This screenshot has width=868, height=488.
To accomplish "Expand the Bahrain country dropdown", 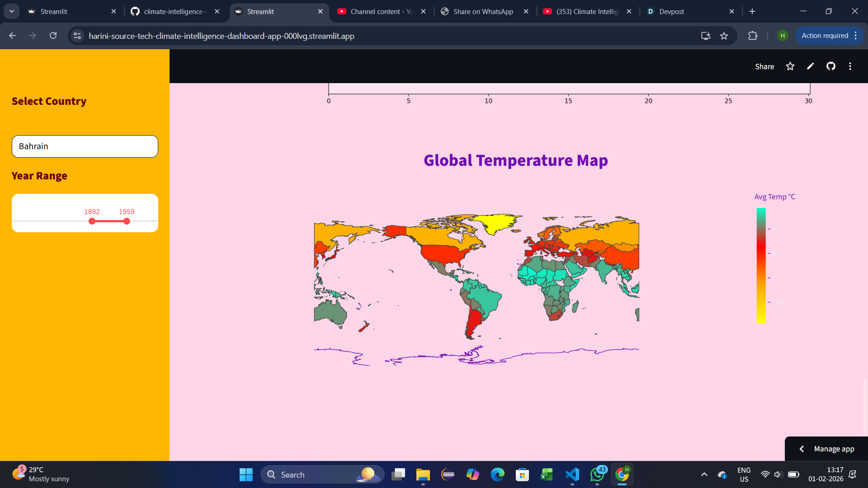I will pos(146,146).
